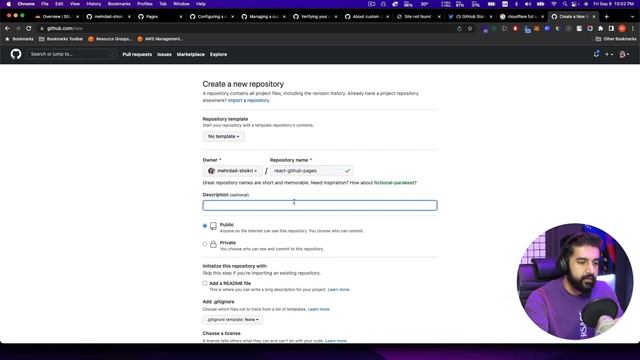
Task: Check Add a README file
Action: (x=205, y=283)
